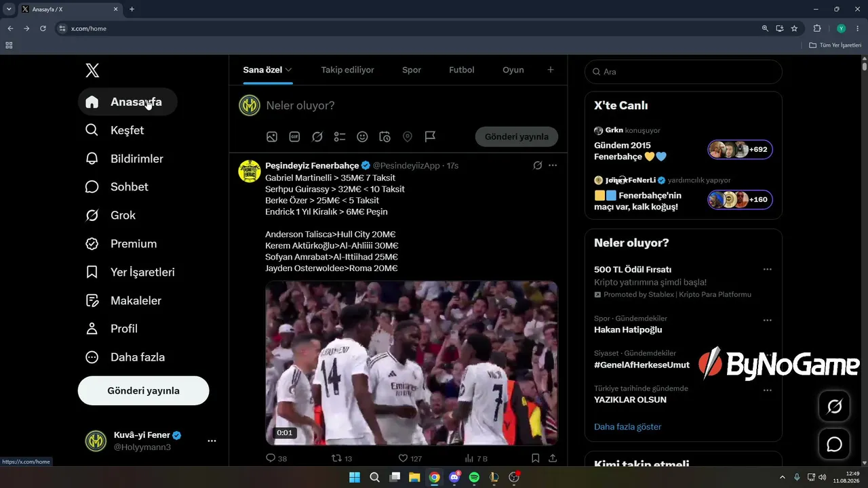Viewport: 868px width, 488px height.
Task: Ask Grok about the Peşindeyiz Fenerbahçe post
Action: [x=538, y=165]
